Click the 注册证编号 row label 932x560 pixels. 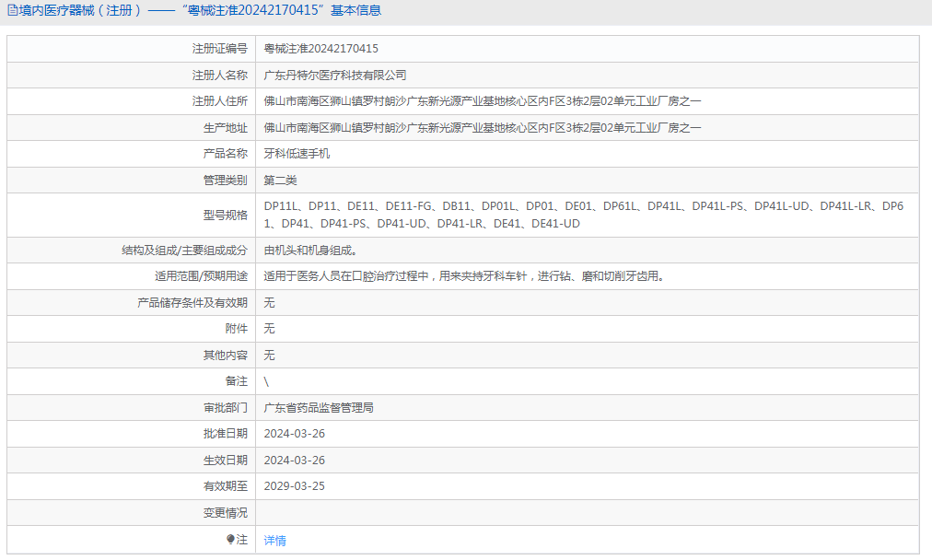click(x=220, y=49)
